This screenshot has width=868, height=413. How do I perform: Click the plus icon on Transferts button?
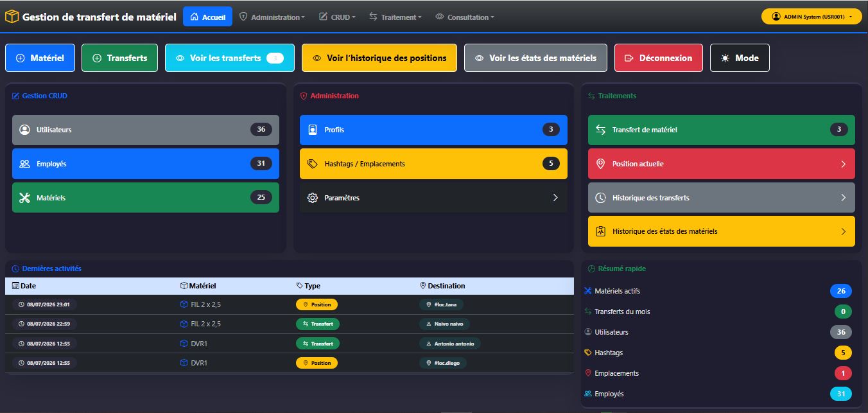coord(97,58)
